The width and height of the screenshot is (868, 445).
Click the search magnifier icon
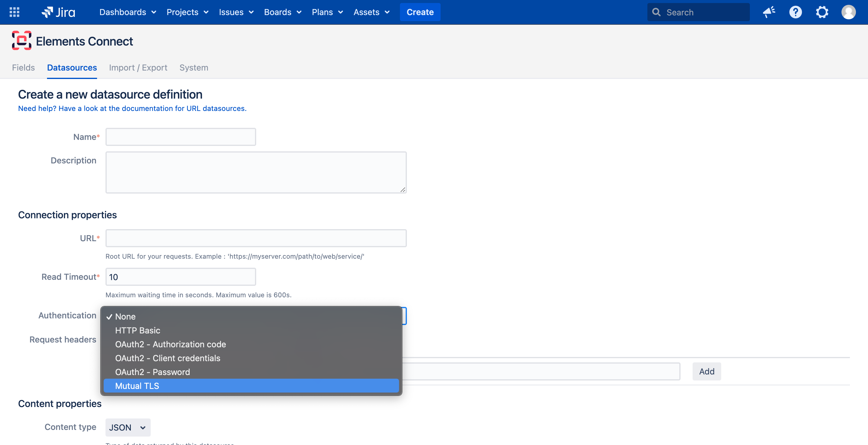point(656,12)
